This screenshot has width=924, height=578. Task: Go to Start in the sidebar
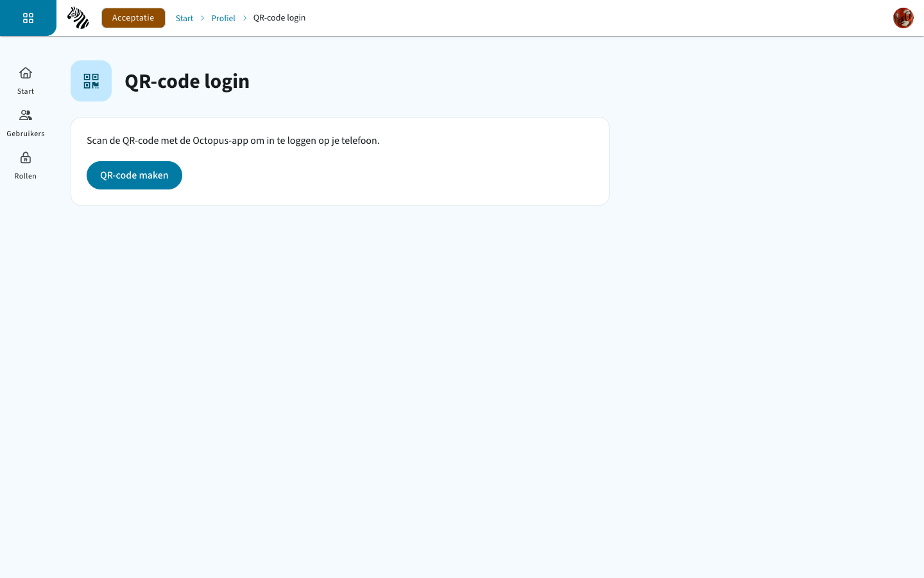pyautogui.click(x=26, y=80)
